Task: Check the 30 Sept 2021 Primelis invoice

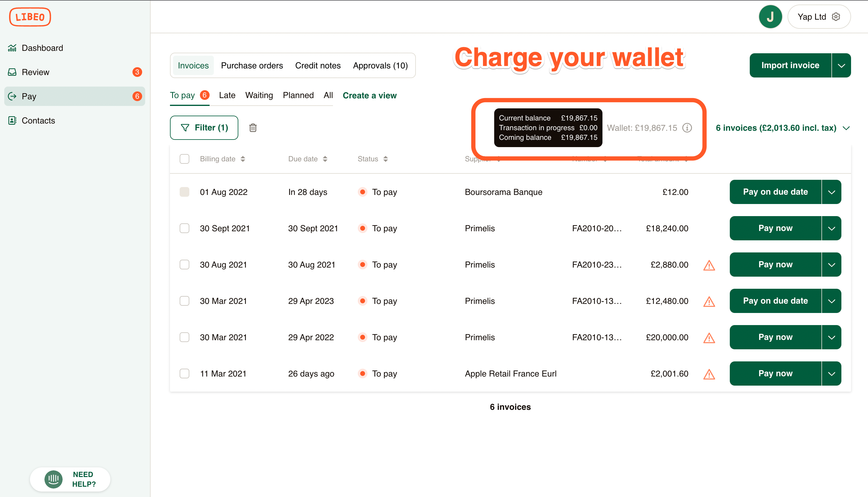Action: tap(184, 228)
